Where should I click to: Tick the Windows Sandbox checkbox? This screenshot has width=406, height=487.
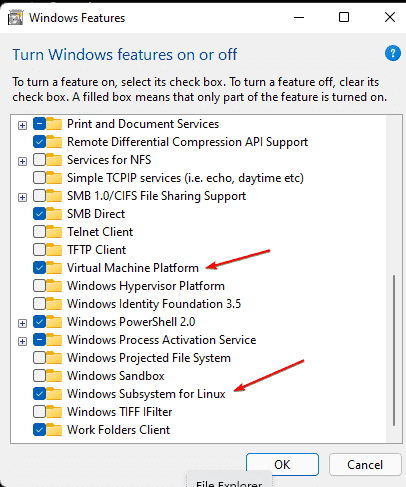coord(39,376)
